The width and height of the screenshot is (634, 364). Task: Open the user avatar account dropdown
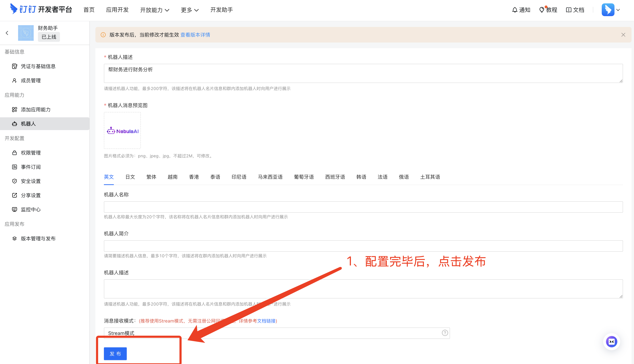click(610, 10)
